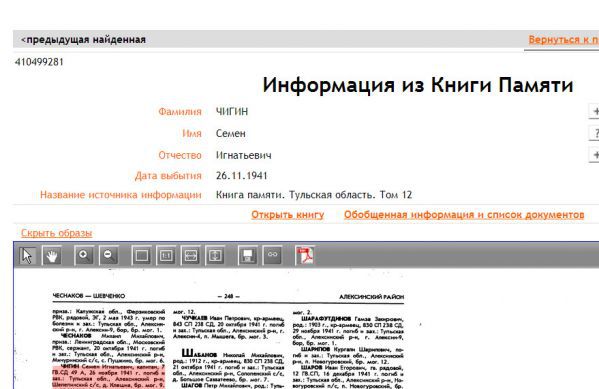Select the first name value Семен
Viewport: 599px width, 389px height.
pos(231,133)
